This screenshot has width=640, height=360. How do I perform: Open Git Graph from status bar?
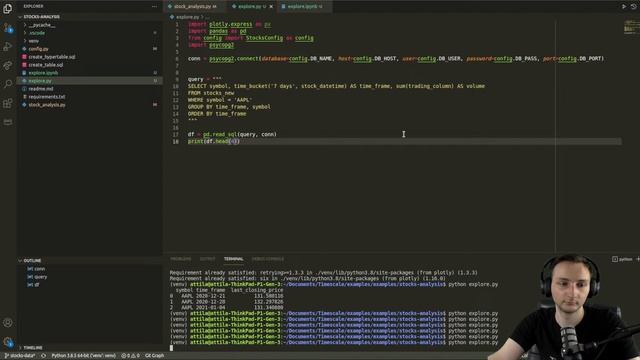click(x=155, y=356)
